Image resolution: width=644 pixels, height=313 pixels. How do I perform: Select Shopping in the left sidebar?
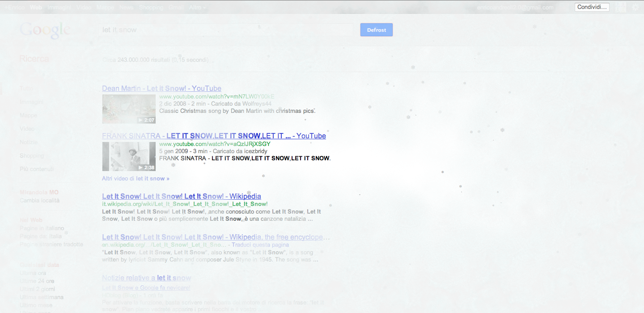click(32, 156)
